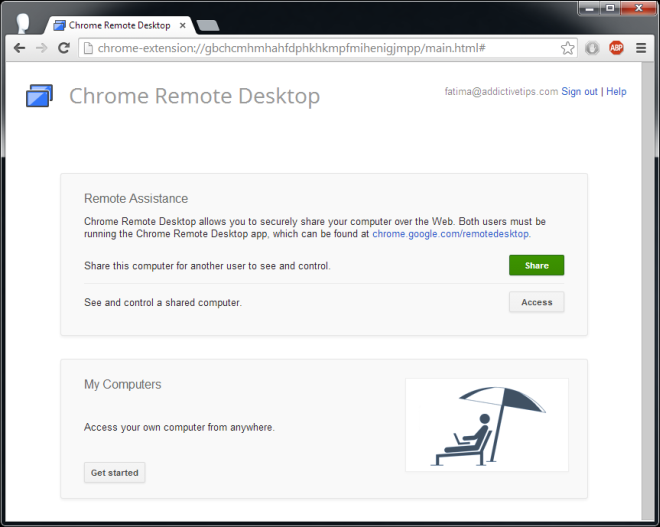
Task: Click the address bar URL field
Action: click(320, 48)
